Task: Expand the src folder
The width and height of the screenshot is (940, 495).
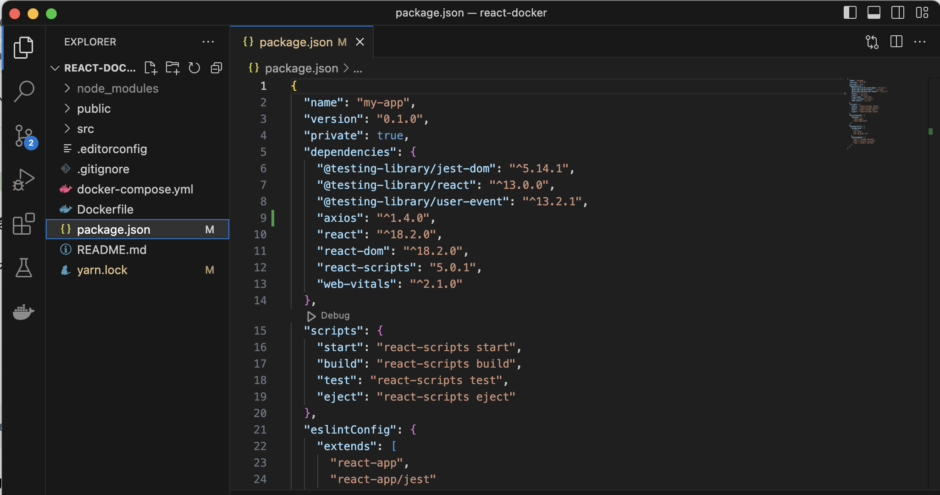Action: coord(85,129)
